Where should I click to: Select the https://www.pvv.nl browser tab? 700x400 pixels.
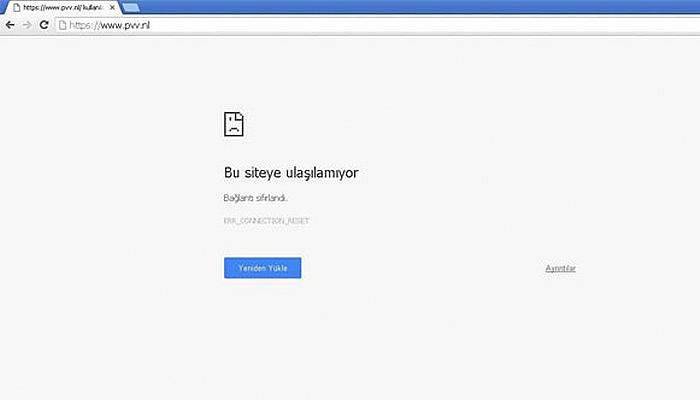click(x=62, y=8)
